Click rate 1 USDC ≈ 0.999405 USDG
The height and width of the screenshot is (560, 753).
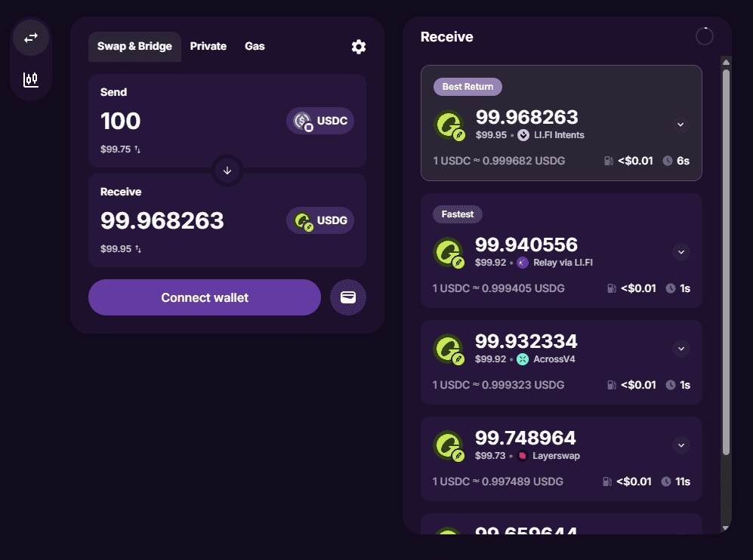498,288
